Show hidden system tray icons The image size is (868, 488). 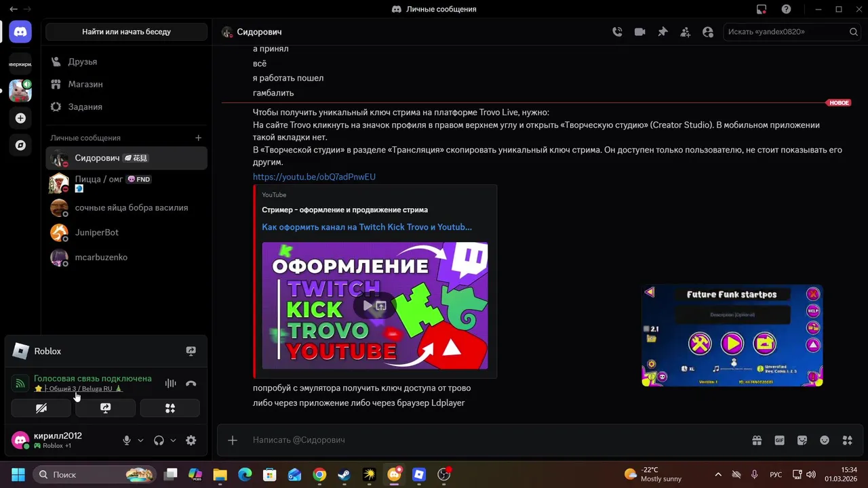pos(718,474)
